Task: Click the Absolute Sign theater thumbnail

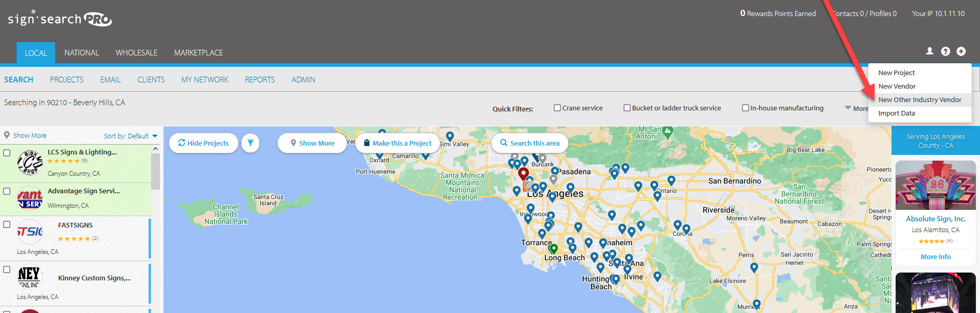Action: pos(936,185)
